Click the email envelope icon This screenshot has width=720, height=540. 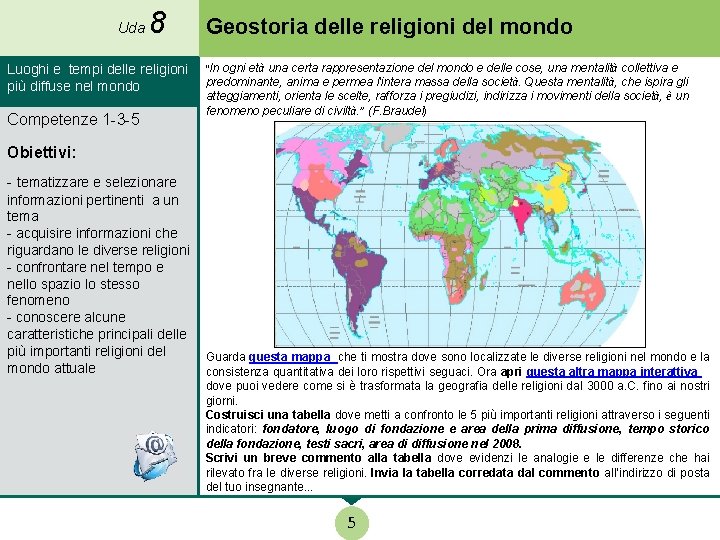click(155, 456)
